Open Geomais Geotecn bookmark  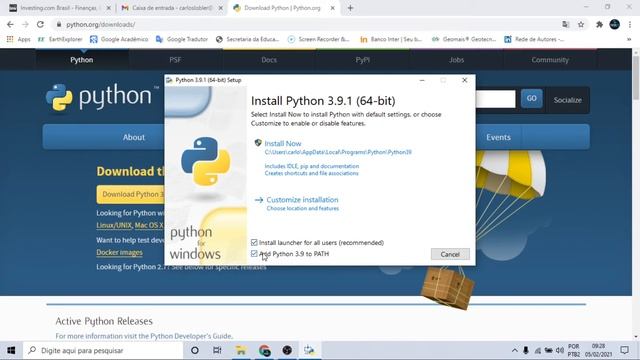point(464,39)
